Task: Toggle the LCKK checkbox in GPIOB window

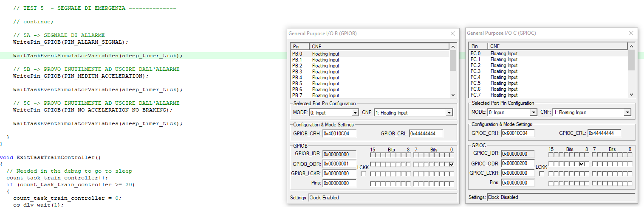Action: pos(363,174)
